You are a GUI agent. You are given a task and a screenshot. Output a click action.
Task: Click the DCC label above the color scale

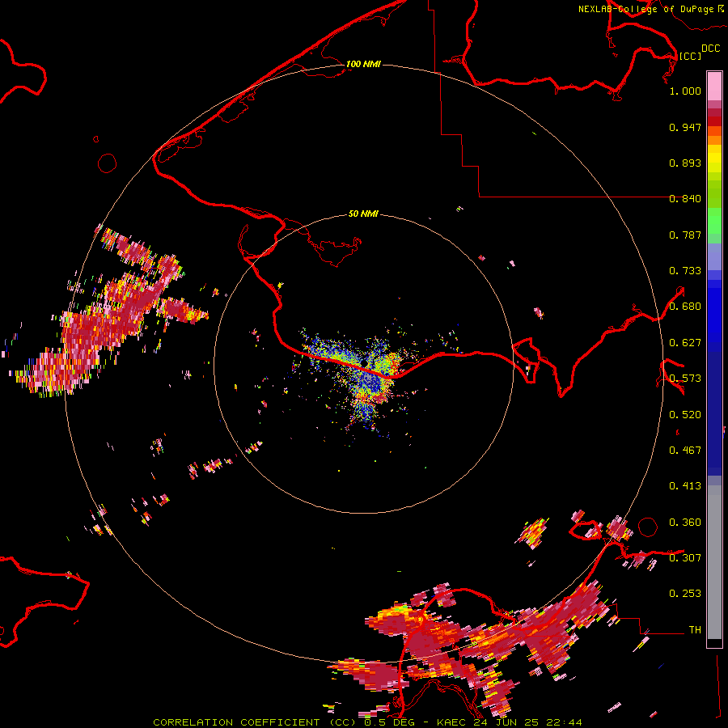710,49
